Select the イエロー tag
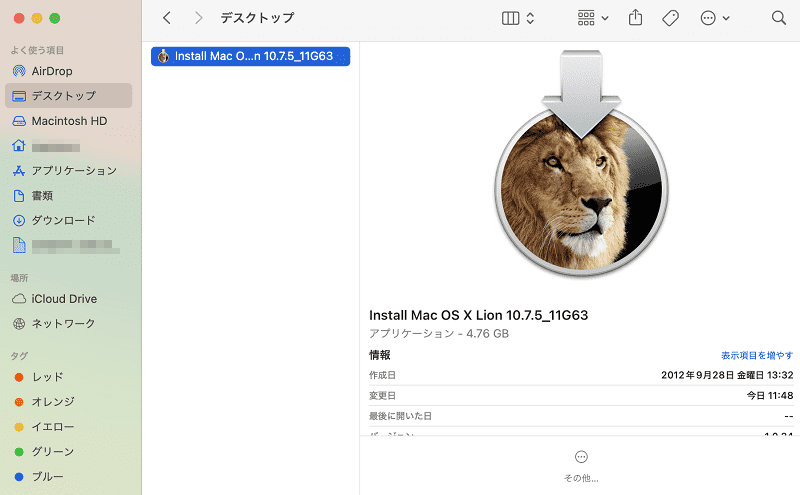The width and height of the screenshot is (800, 495). click(x=68, y=427)
